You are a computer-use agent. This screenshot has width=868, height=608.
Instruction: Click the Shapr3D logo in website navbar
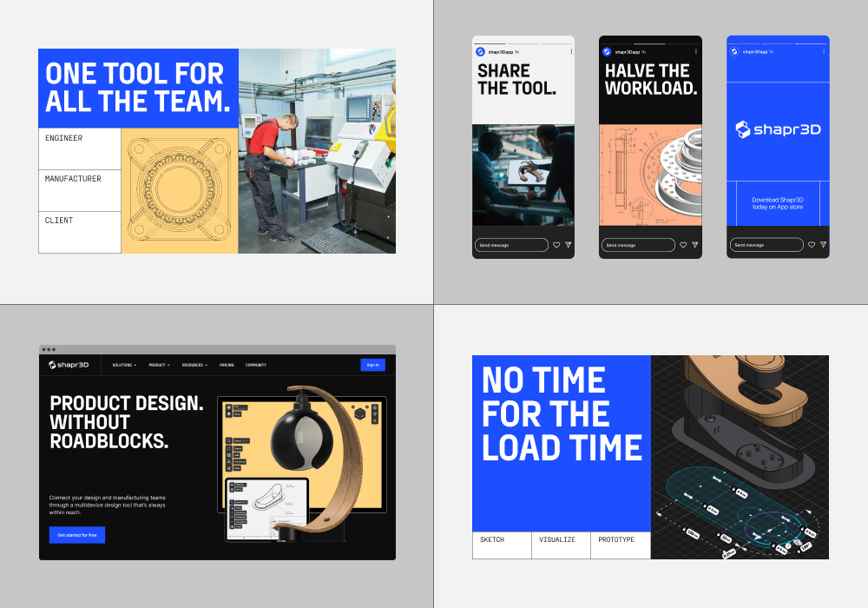(x=69, y=365)
